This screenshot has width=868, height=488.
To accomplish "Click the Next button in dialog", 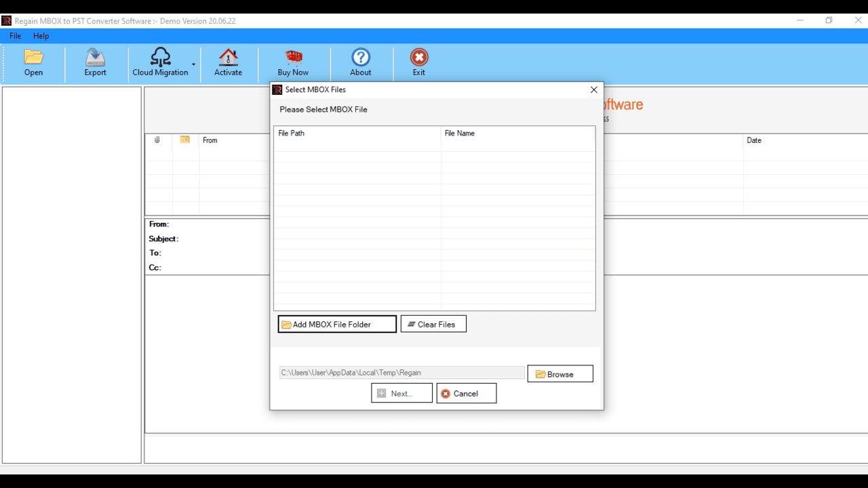I will [x=401, y=393].
